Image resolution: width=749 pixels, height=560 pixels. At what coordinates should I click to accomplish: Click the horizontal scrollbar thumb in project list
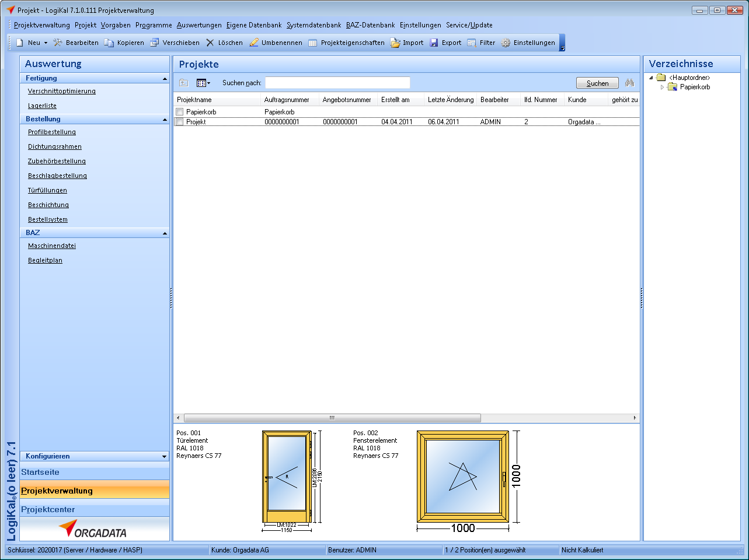[x=332, y=418]
